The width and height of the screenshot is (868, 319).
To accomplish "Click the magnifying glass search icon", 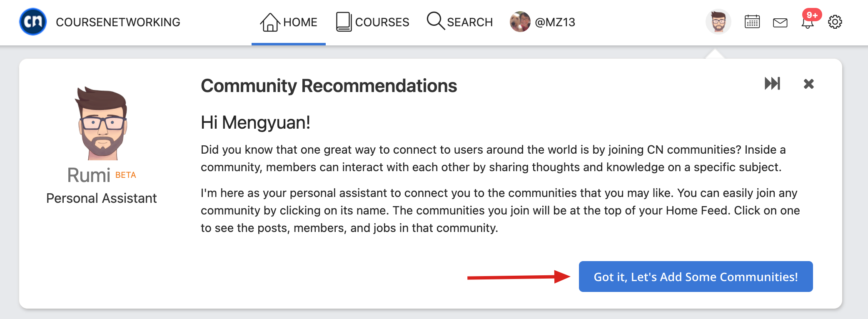I will pos(435,20).
